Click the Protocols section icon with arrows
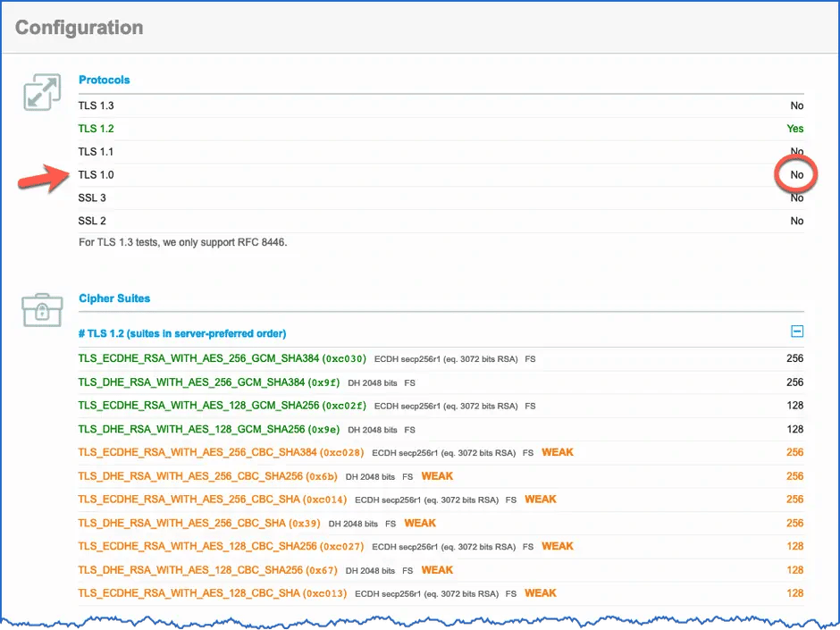Image resolution: width=840 pixels, height=630 pixels. (42, 92)
